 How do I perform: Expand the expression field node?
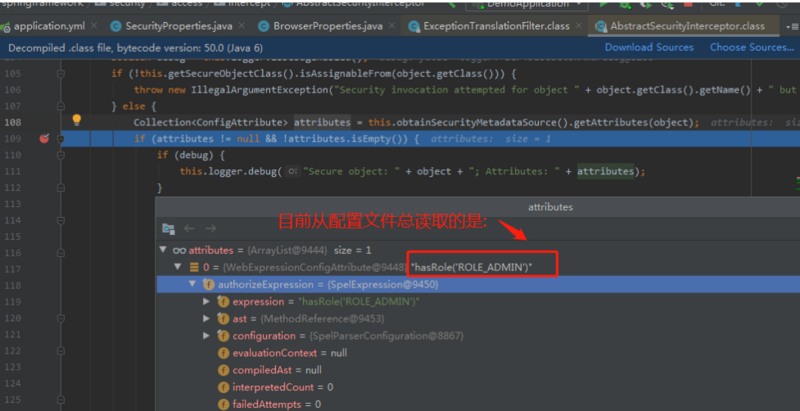coord(206,301)
